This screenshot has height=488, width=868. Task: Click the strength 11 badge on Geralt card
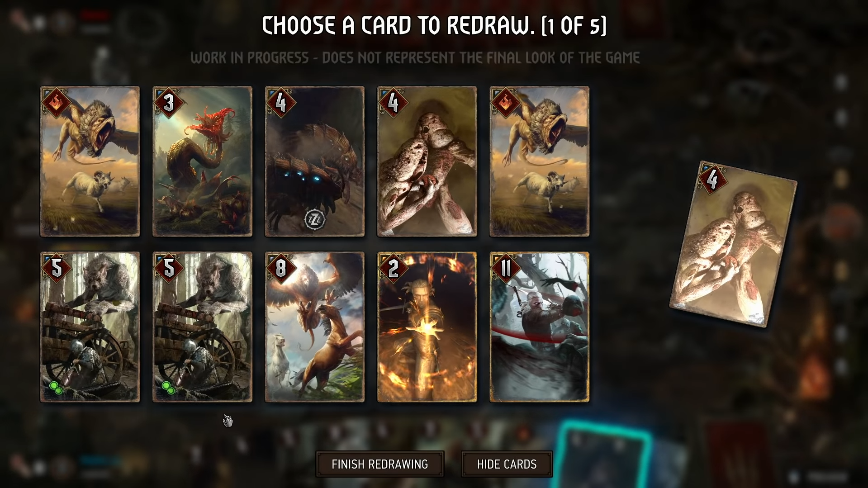[x=505, y=269]
